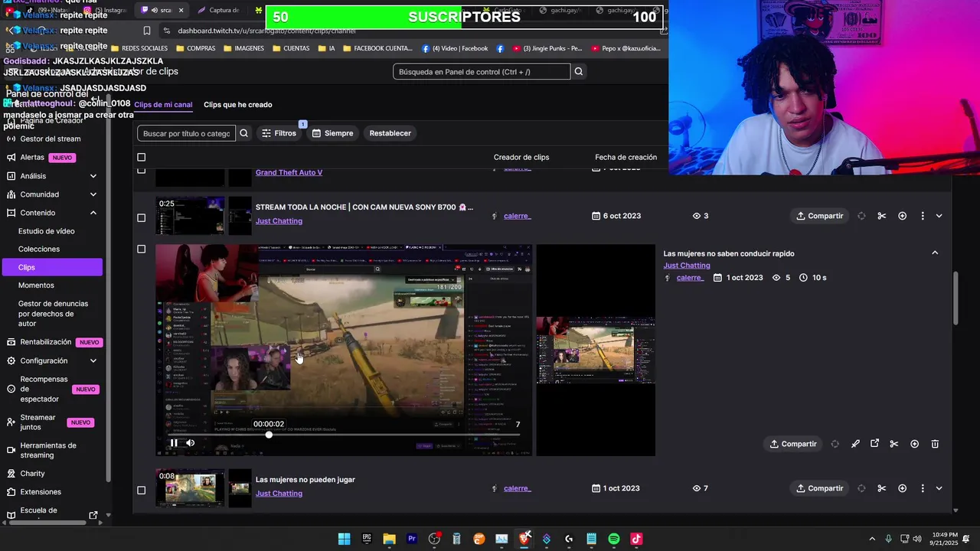Check the select-all clips checkbox

point(141,158)
